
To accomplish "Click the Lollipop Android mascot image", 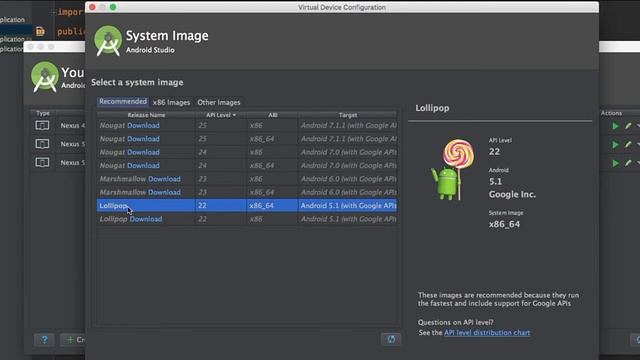I will coord(453,170).
